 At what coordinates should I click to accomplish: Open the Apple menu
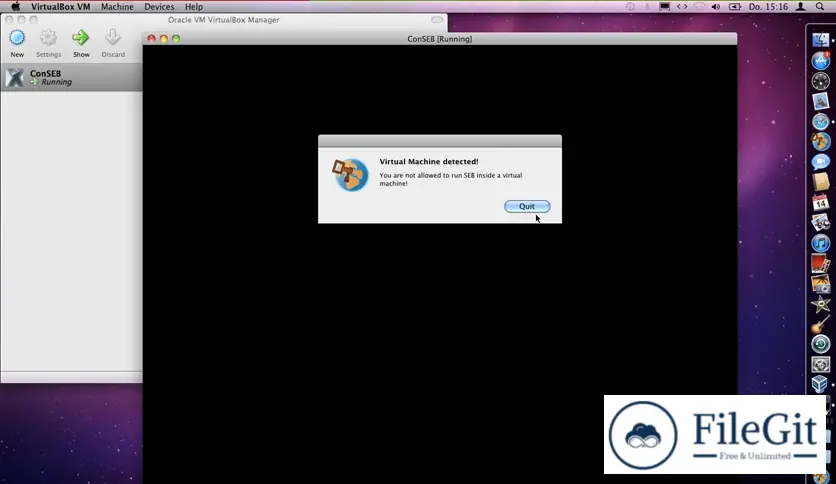15,6
